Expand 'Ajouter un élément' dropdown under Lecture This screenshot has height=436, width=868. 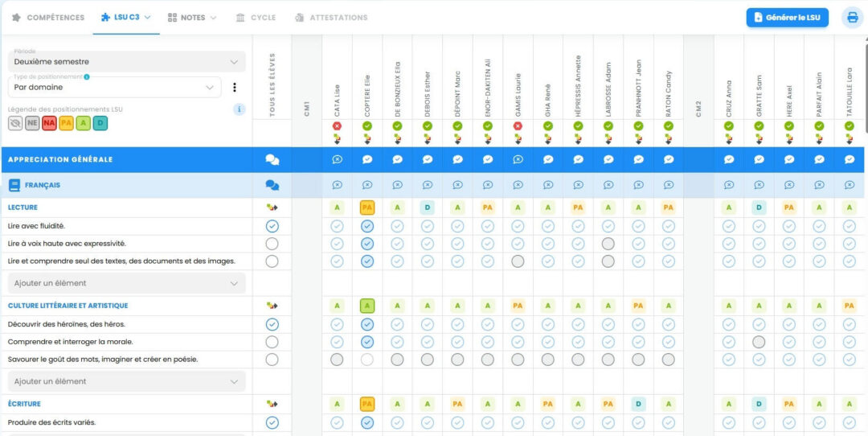click(126, 283)
